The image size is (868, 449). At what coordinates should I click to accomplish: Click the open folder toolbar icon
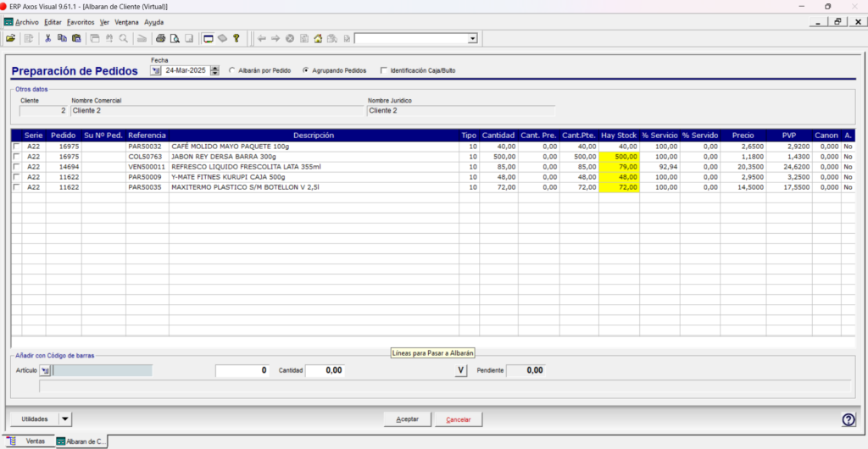tap(10, 39)
